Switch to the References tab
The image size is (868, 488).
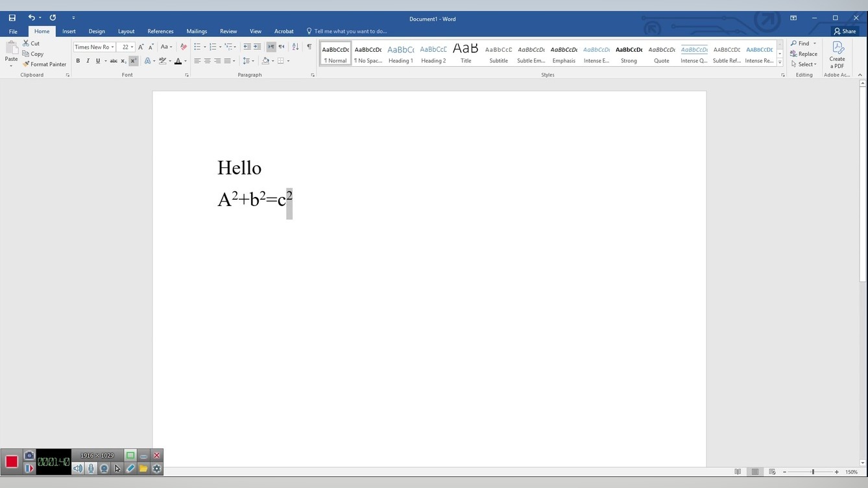coord(160,31)
